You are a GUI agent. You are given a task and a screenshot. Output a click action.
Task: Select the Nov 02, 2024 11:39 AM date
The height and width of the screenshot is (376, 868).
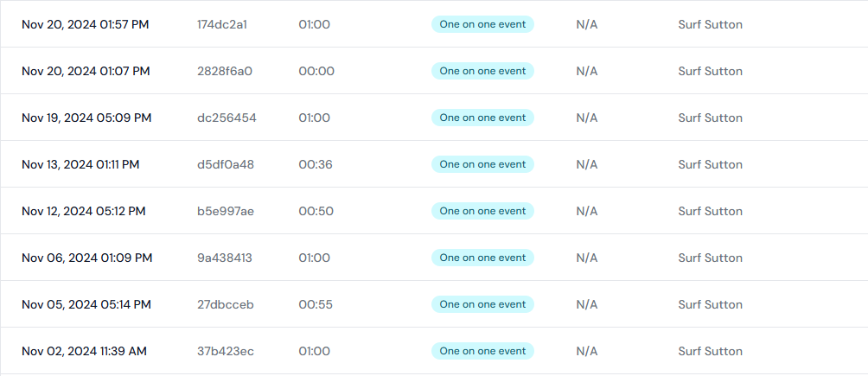click(x=84, y=351)
